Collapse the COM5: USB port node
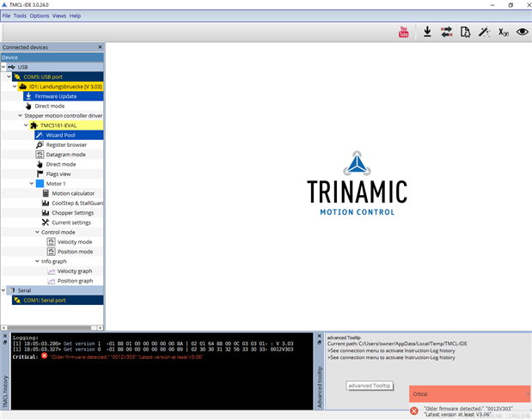The image size is (532, 420). [9, 76]
